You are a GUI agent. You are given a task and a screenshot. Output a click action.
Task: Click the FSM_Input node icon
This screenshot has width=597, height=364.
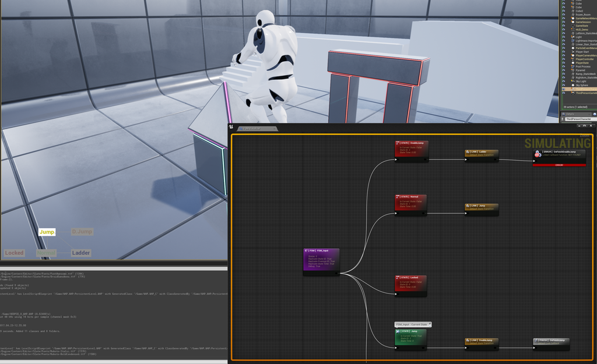pyautogui.click(x=306, y=250)
